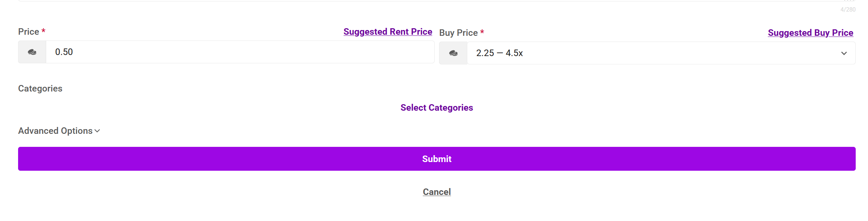Click the red asterisk next to Price label
868x221 pixels.
point(43,31)
